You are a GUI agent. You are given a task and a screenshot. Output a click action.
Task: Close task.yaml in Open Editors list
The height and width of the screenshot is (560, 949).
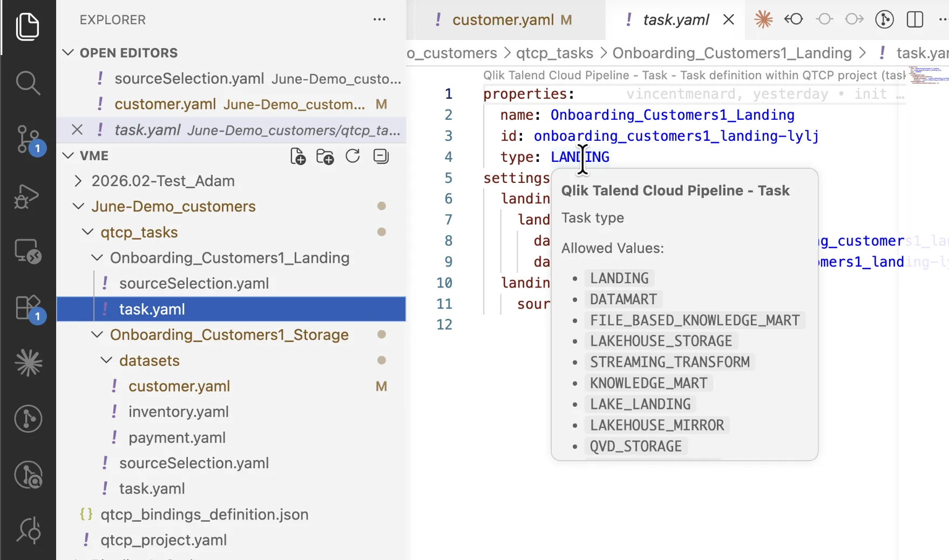(x=77, y=129)
